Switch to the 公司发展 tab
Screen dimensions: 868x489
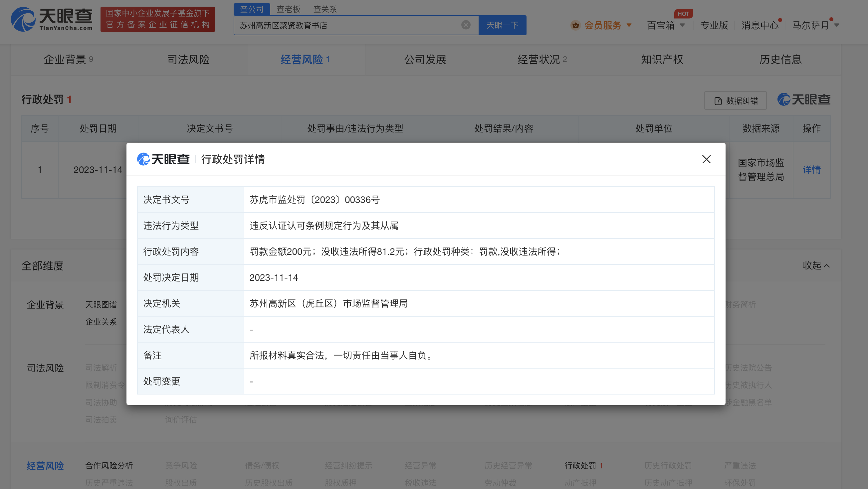tap(425, 60)
